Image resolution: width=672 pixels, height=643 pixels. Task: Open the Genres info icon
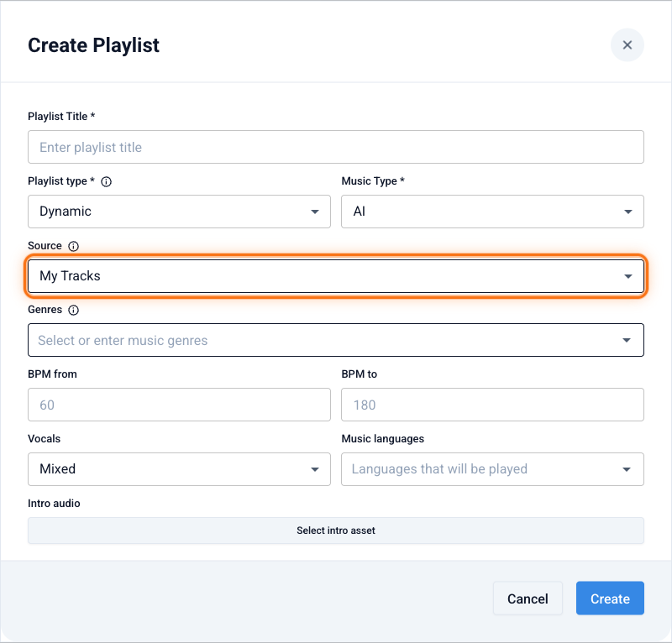click(74, 310)
